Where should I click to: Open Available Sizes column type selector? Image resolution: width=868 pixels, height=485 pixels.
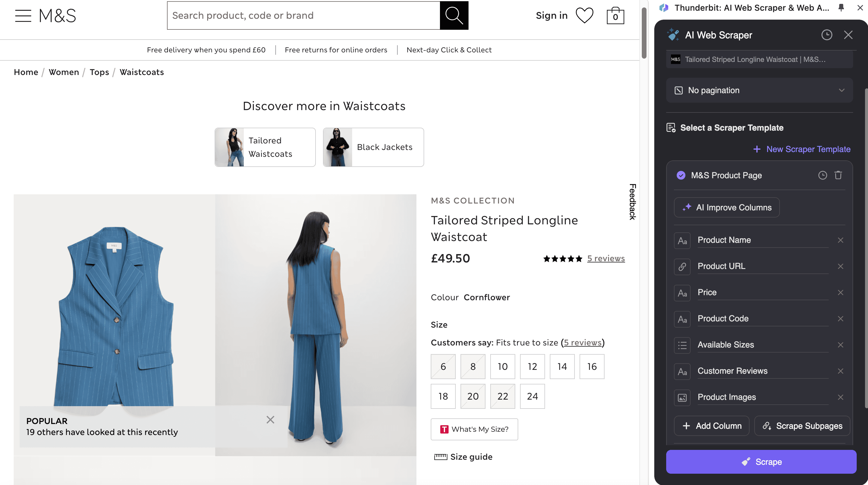(682, 345)
